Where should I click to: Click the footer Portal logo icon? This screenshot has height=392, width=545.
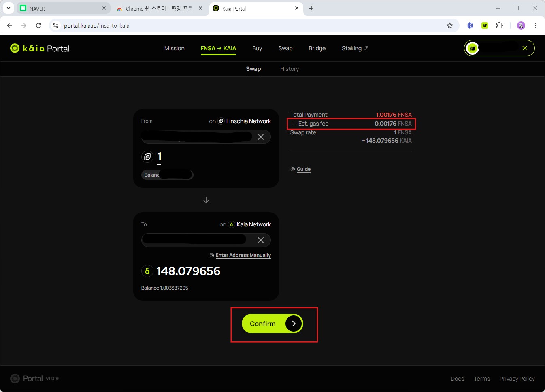(15, 379)
